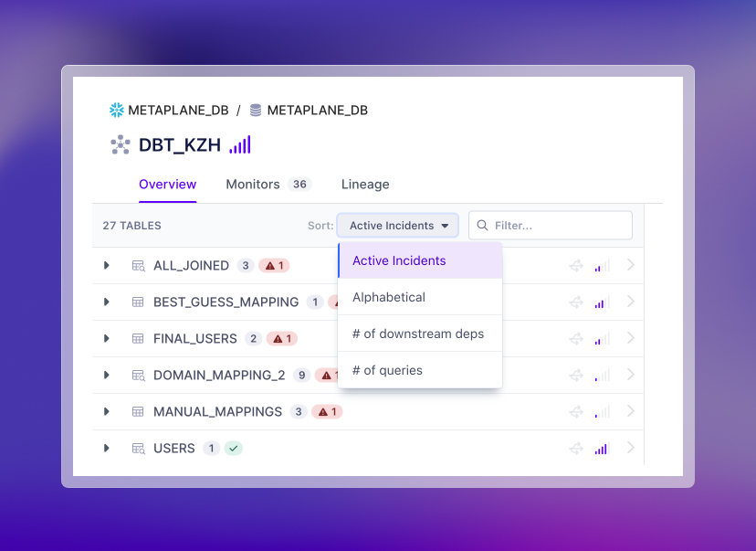Expand the DOMAIN_MAPPING_2 table row
The image size is (756, 551).
click(x=107, y=375)
